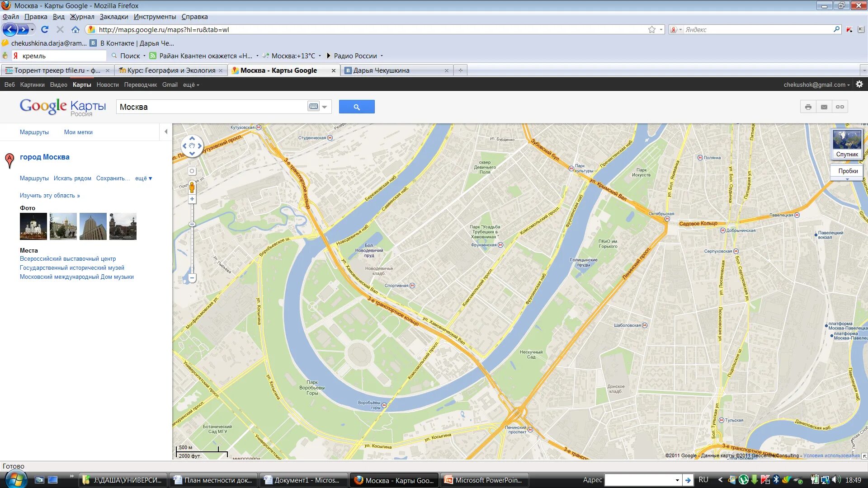The image size is (868, 488).
Task: Pan the map left with the arrow
Action: point(184,146)
